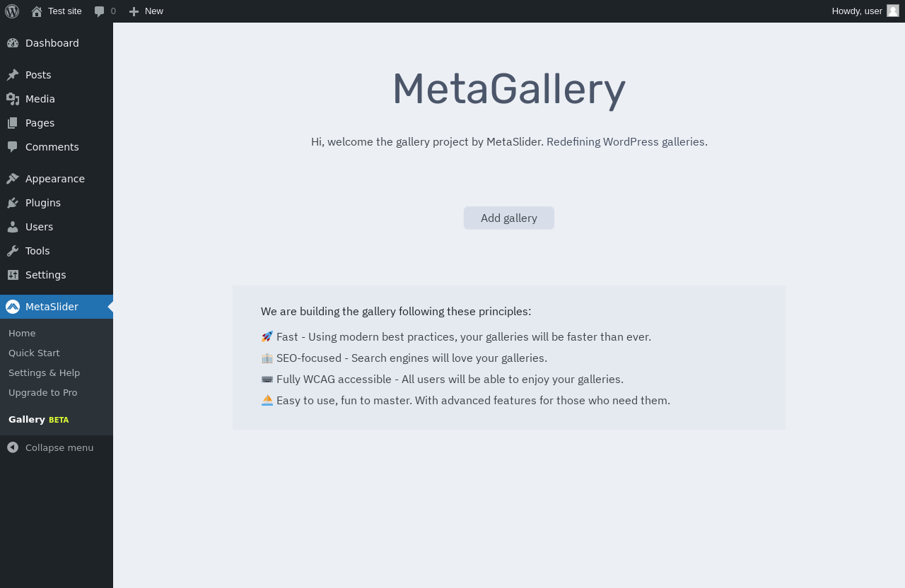Viewport: 905px width, 588px height.
Task: Click the Settings sliders icon
Action: (13, 275)
